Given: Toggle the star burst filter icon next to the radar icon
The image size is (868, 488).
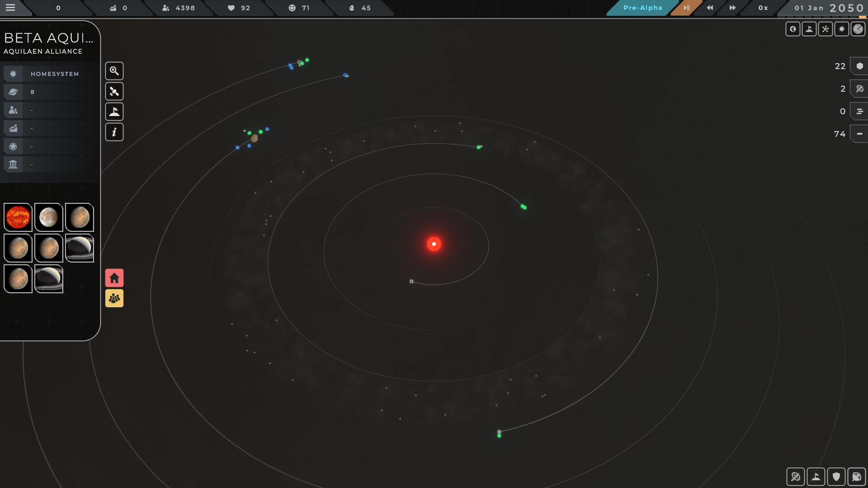Looking at the screenshot, I should click(842, 29).
